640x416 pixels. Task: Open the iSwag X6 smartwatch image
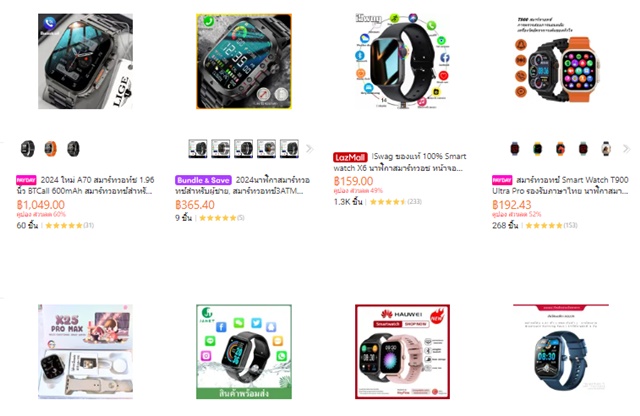click(x=402, y=61)
